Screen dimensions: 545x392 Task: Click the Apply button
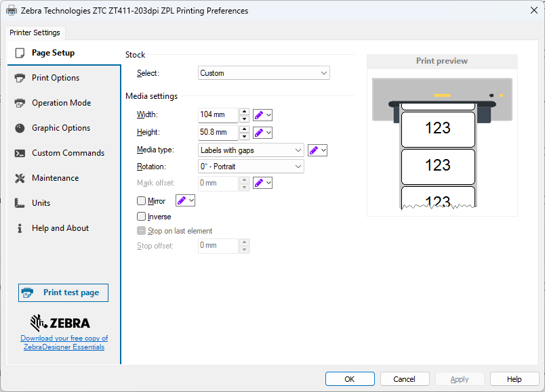tap(460, 379)
